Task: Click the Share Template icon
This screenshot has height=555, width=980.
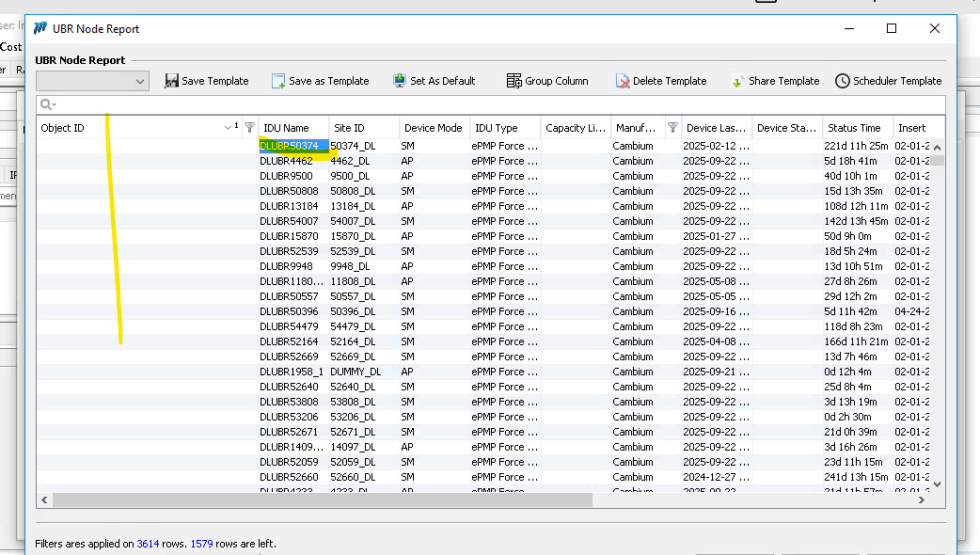Action: (738, 81)
